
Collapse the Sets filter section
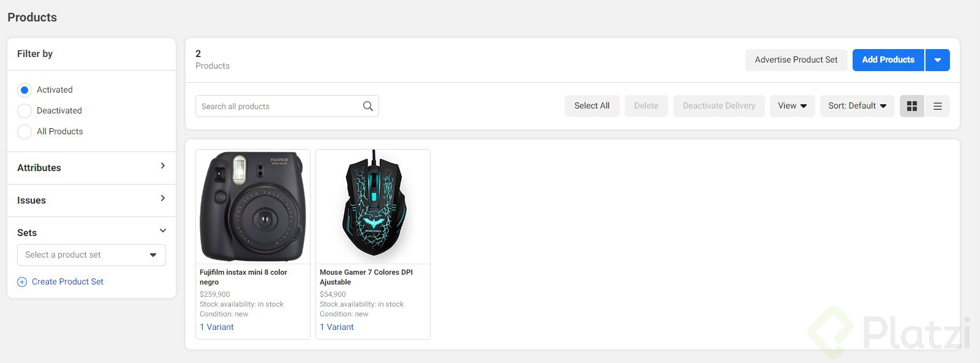[91, 232]
